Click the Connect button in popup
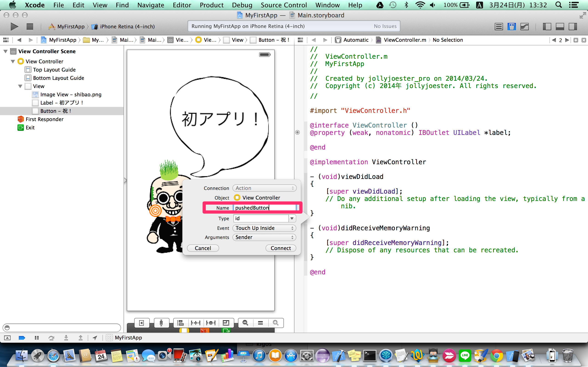Screen dimensions: 588x367 [x=281, y=248]
